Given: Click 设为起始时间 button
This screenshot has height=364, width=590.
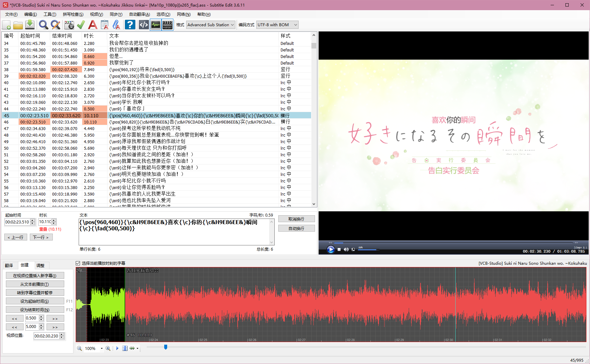Looking at the screenshot, I should (35, 301).
